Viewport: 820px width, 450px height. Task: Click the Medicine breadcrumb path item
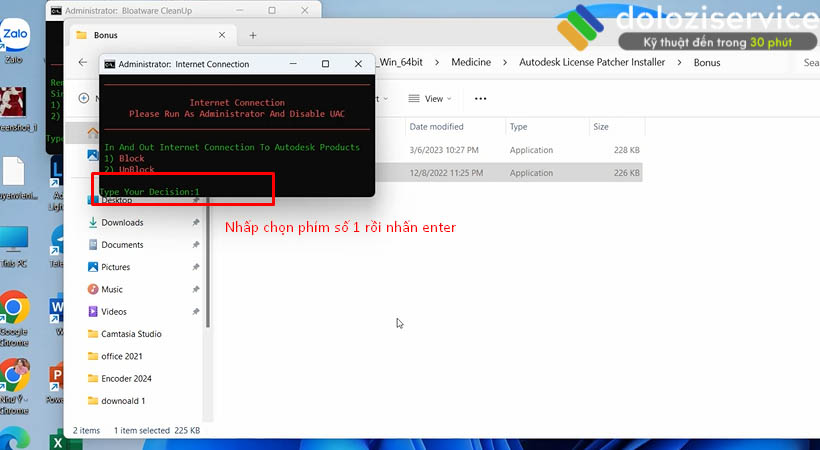[x=471, y=62]
